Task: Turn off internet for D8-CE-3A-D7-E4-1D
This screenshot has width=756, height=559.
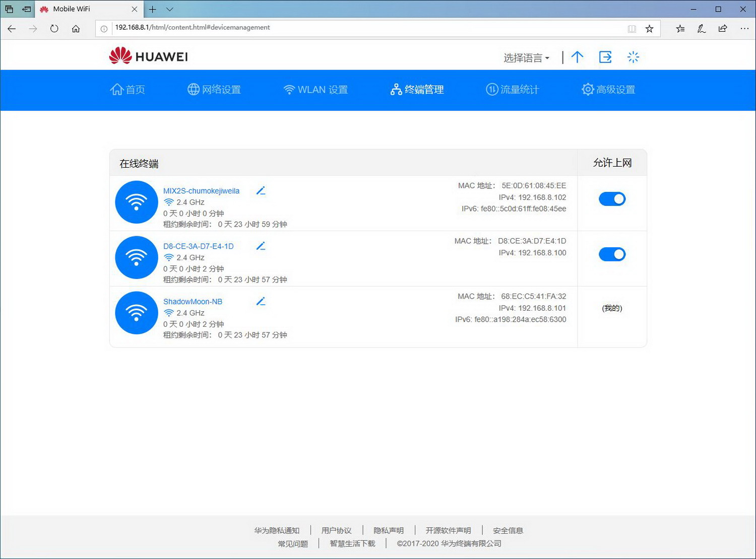Action: coord(612,254)
